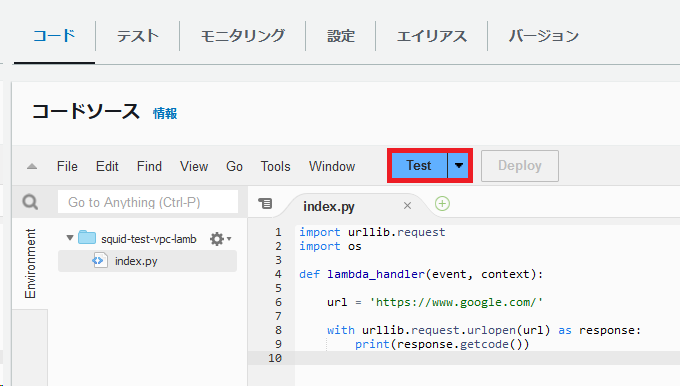680x386 pixels.
Task: Collapse the menu bar with the up arrow
Action: pyautogui.click(x=32, y=166)
